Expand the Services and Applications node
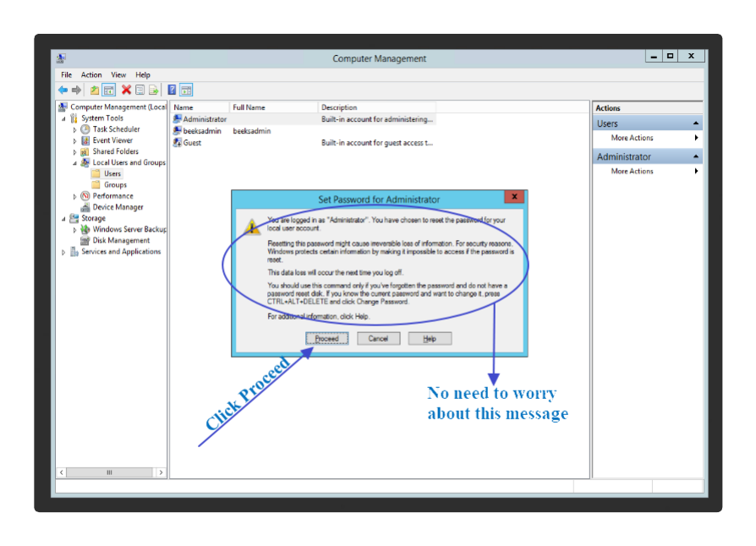Image resolution: width=756 pixels, height=546 pixels. [63, 252]
